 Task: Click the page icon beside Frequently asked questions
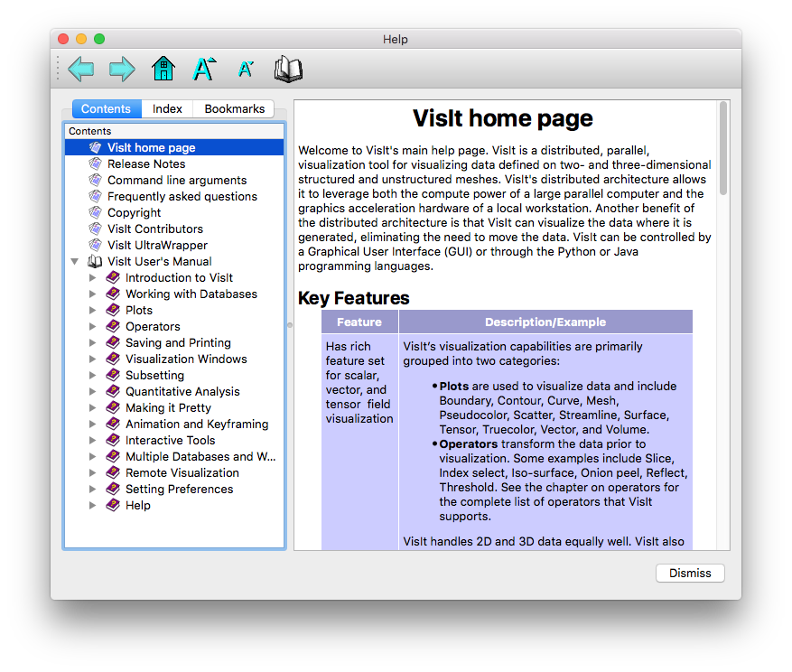click(96, 196)
